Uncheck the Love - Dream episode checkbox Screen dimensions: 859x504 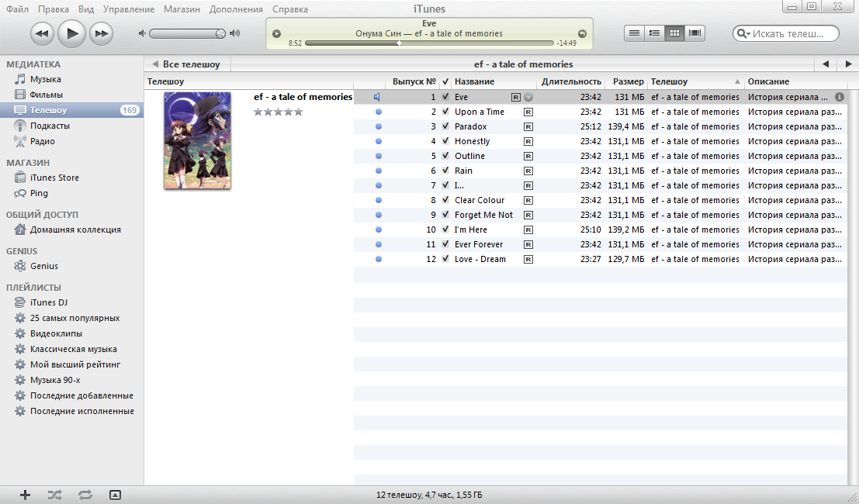pyautogui.click(x=445, y=260)
